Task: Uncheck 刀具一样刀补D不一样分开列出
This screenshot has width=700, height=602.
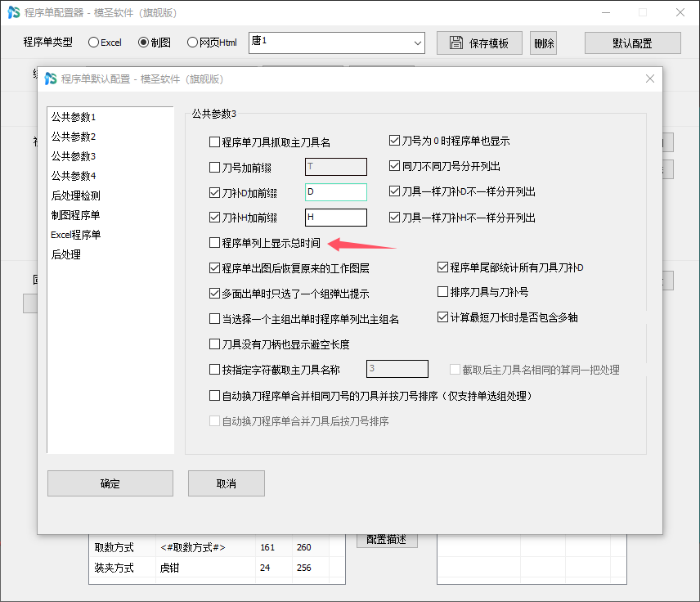Action: pos(395,191)
